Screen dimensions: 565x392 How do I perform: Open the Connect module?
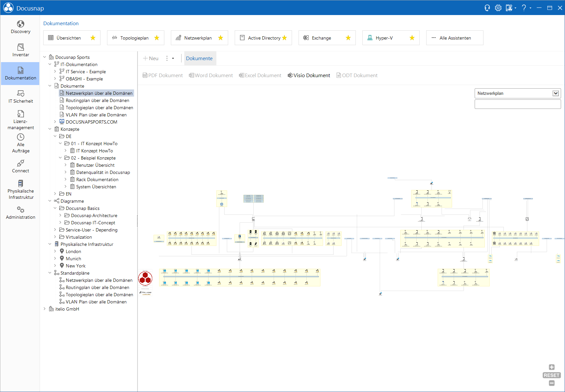point(20,166)
